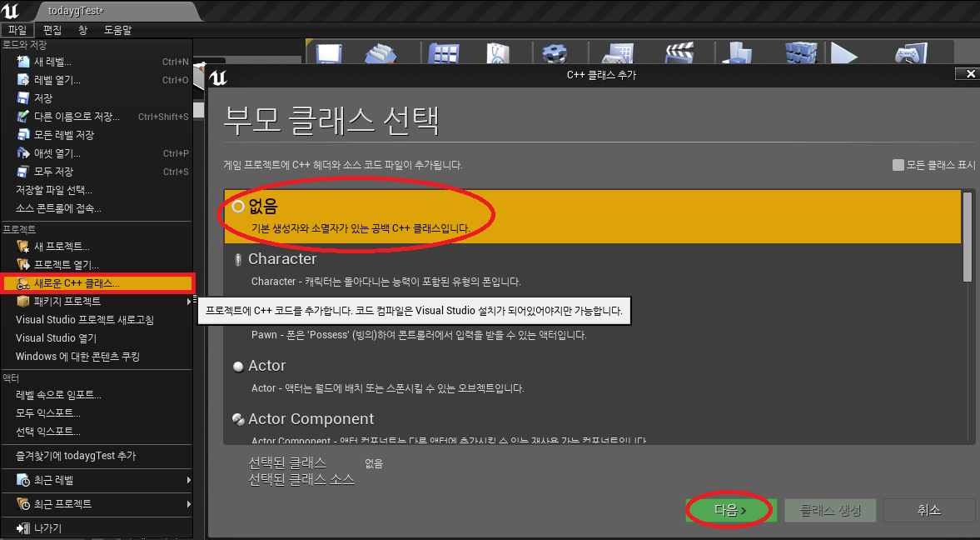The width and height of the screenshot is (980, 540).
Task: Choose 선택 익스포트... menu entry
Action: pyautogui.click(x=97, y=432)
